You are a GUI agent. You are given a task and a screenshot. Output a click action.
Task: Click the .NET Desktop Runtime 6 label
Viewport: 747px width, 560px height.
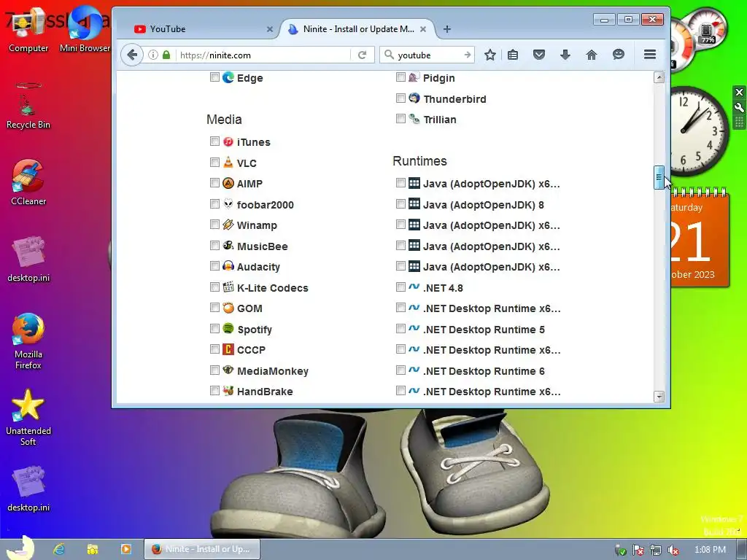pyautogui.click(x=484, y=371)
